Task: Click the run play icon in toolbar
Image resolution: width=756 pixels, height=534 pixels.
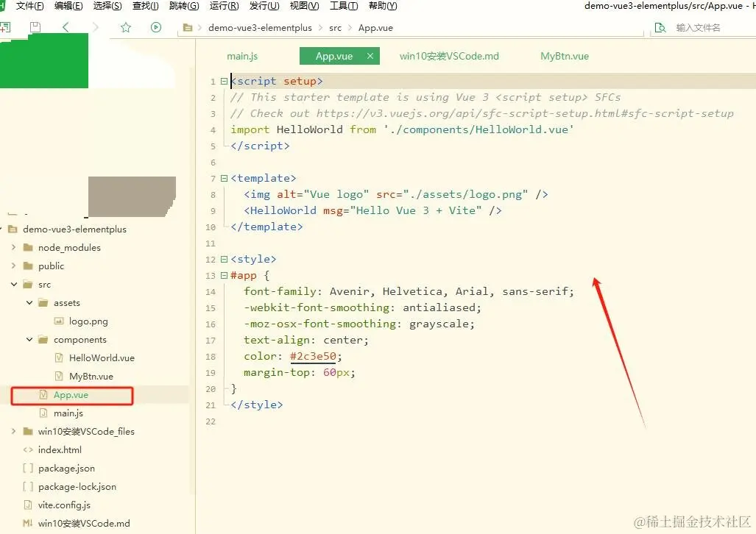Action: tap(156, 27)
